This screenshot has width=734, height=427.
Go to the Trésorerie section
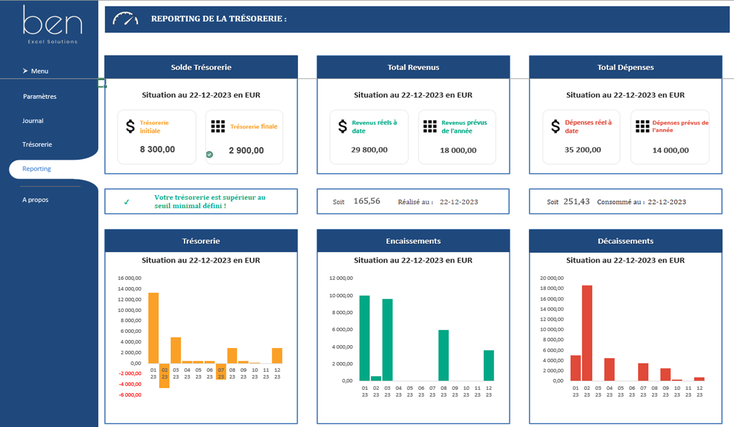pyautogui.click(x=37, y=144)
